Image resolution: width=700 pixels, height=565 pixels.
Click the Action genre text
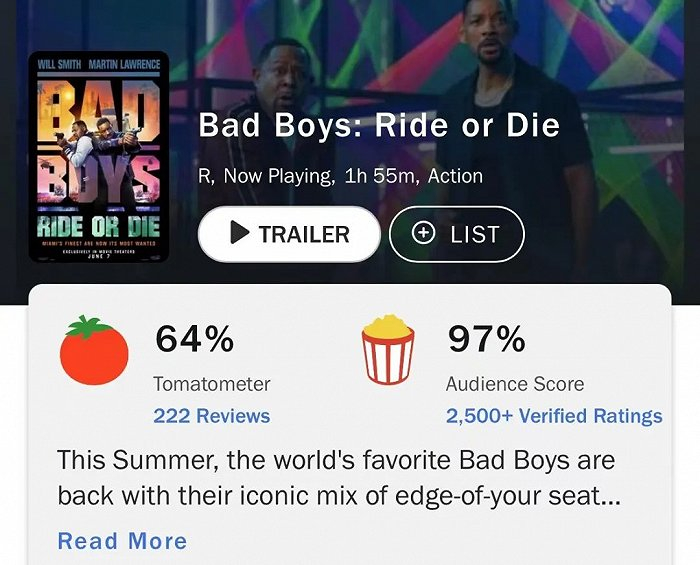coord(455,176)
